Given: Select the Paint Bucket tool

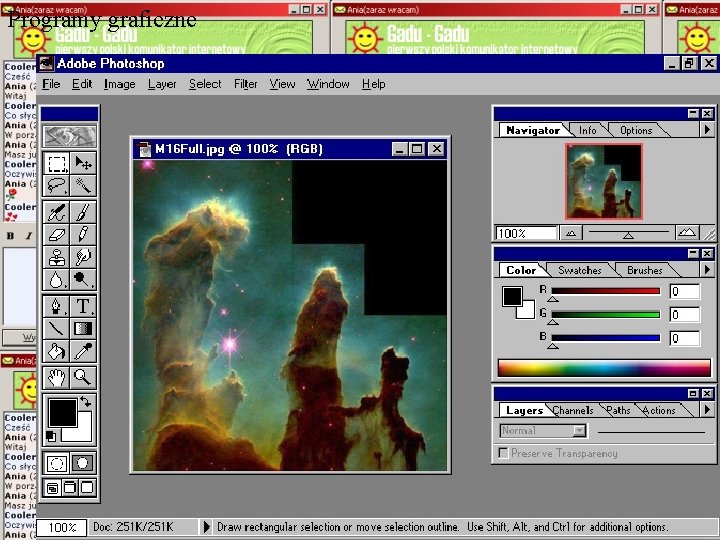Looking at the screenshot, I should click(56, 351).
